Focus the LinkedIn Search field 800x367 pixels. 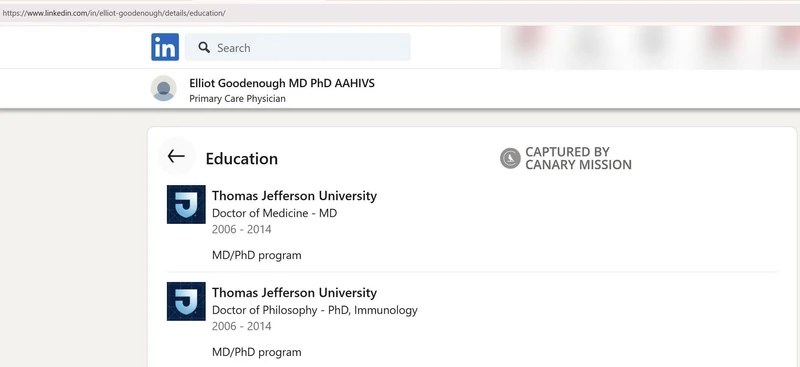[297, 47]
